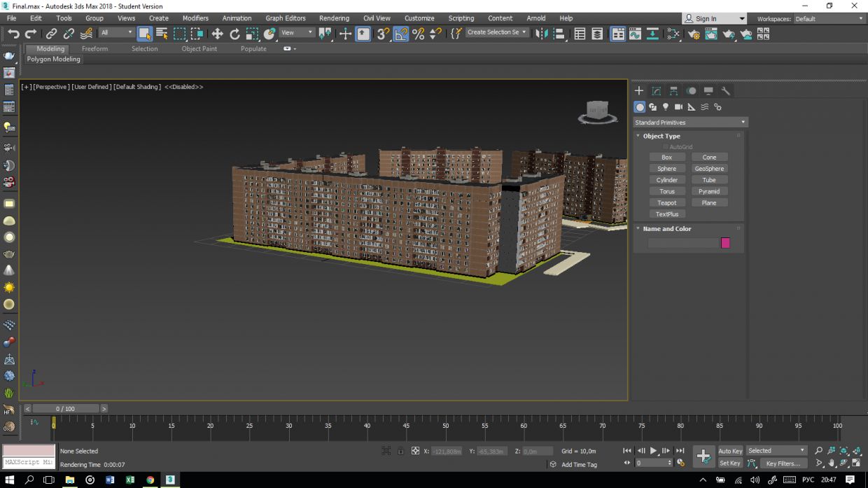Click the Render Production teapot icon

(729, 34)
